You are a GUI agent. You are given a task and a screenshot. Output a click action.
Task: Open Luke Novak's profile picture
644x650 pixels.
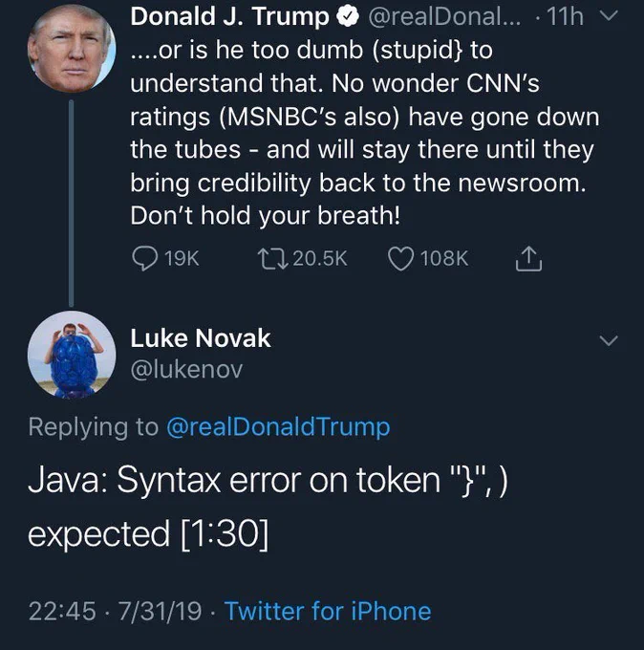click(x=72, y=355)
